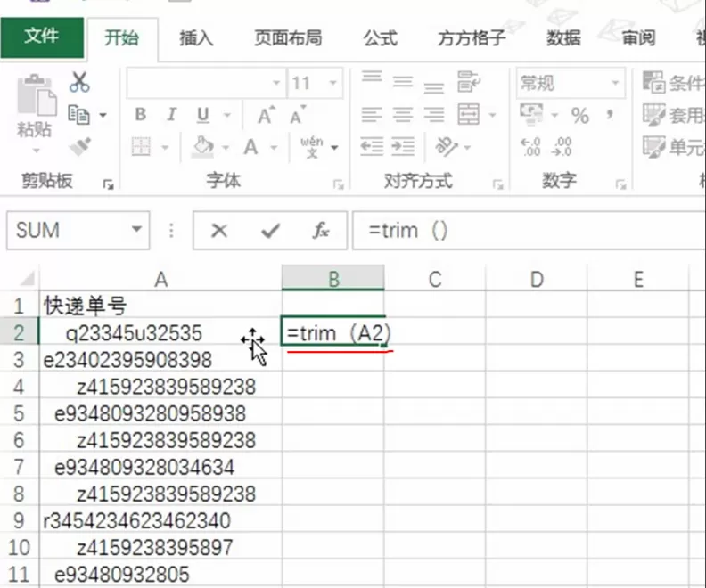This screenshot has width=706, height=588.
Task: Cancel formula entry with X button
Action: click(219, 231)
